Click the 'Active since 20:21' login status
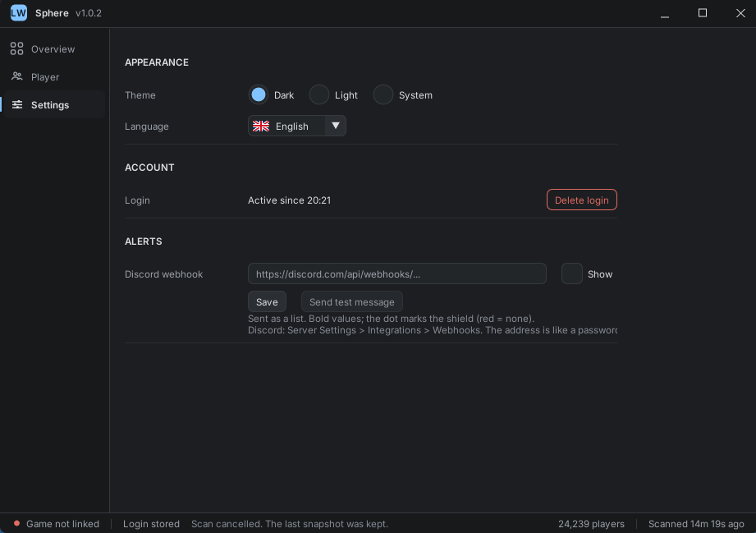This screenshot has height=533, width=756. (x=289, y=200)
